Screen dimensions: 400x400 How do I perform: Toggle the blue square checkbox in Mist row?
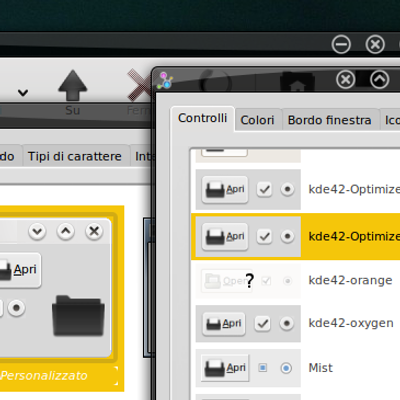point(263,368)
